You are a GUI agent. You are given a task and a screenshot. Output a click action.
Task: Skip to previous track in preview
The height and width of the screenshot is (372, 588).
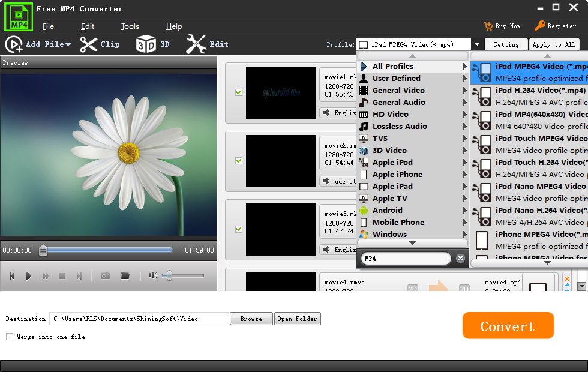pos(12,276)
